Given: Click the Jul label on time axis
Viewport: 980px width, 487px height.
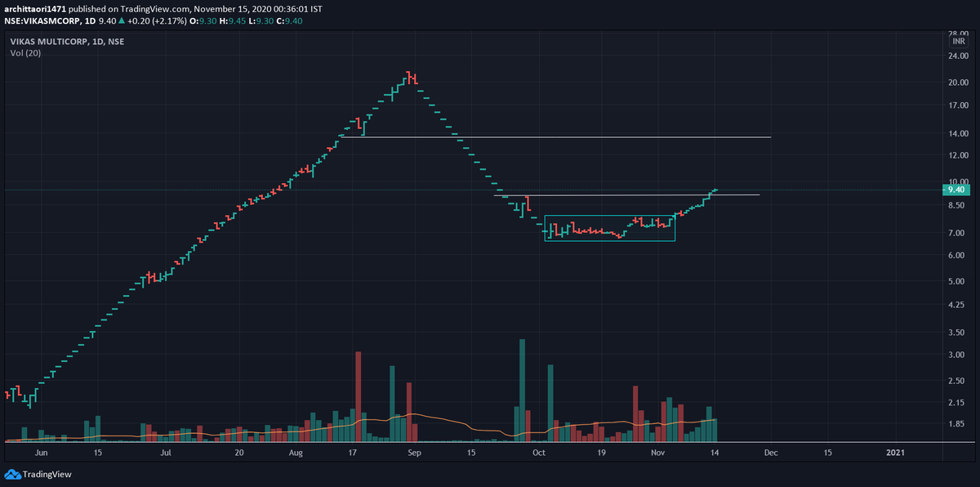Looking at the screenshot, I should click(x=166, y=452).
